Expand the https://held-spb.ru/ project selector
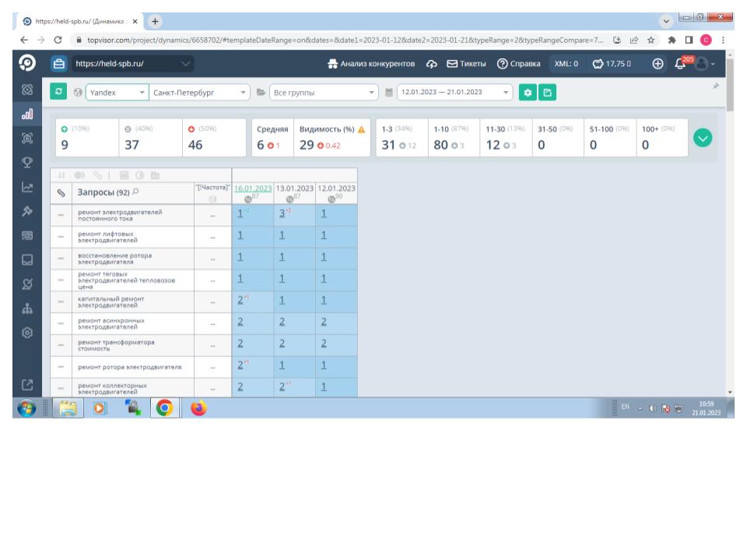 click(x=133, y=63)
